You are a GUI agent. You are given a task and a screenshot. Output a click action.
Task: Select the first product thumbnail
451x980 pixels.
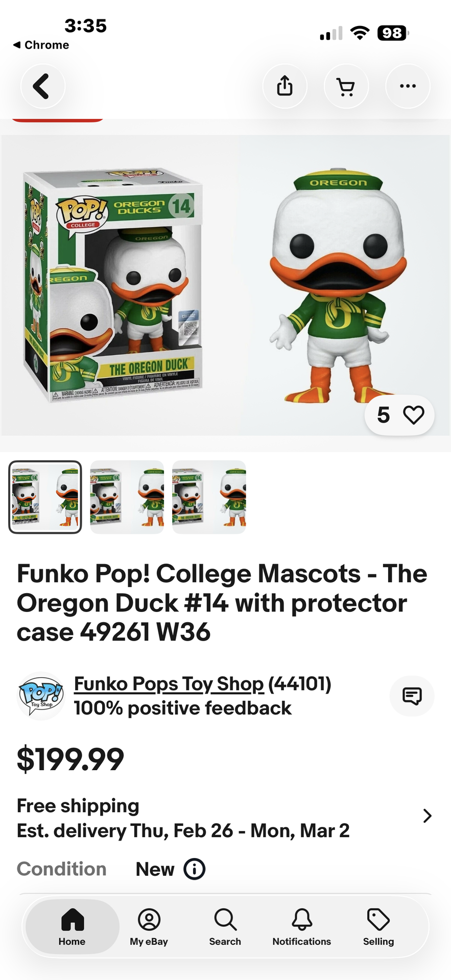[45, 497]
